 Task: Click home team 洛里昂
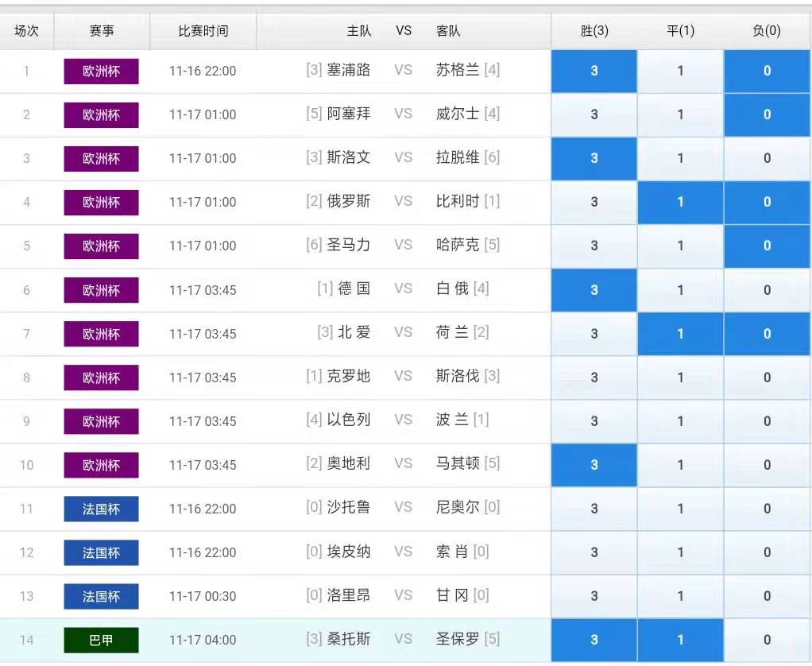pyautogui.click(x=349, y=595)
